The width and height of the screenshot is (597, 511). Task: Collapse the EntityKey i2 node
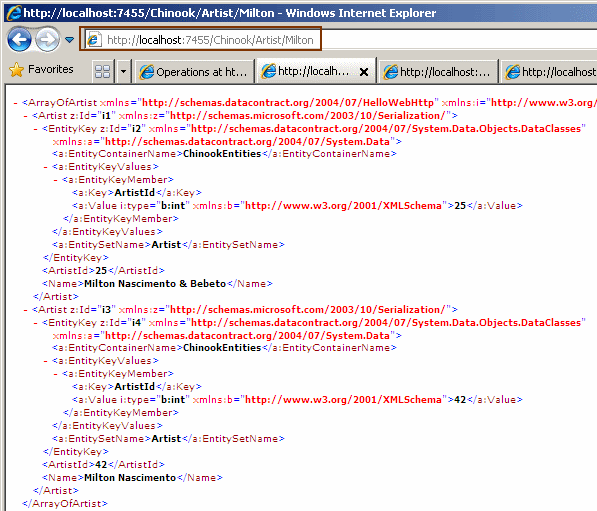click(x=35, y=129)
